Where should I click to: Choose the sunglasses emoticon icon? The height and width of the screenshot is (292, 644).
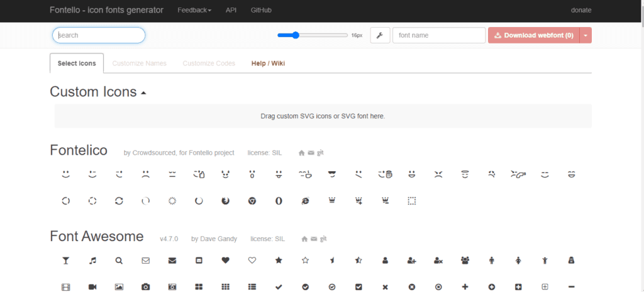332,174
